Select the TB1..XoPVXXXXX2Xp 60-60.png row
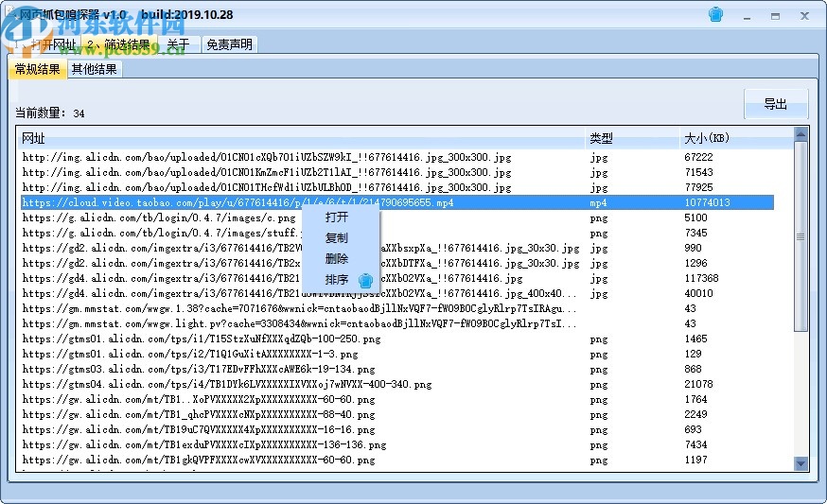 point(397,400)
